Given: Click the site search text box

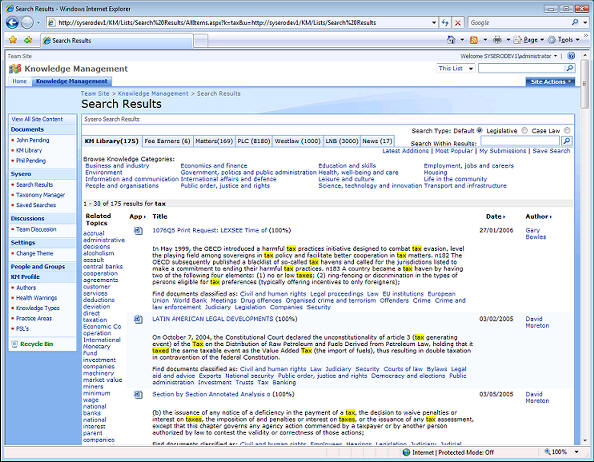Looking at the screenshot, I should coord(522,68).
